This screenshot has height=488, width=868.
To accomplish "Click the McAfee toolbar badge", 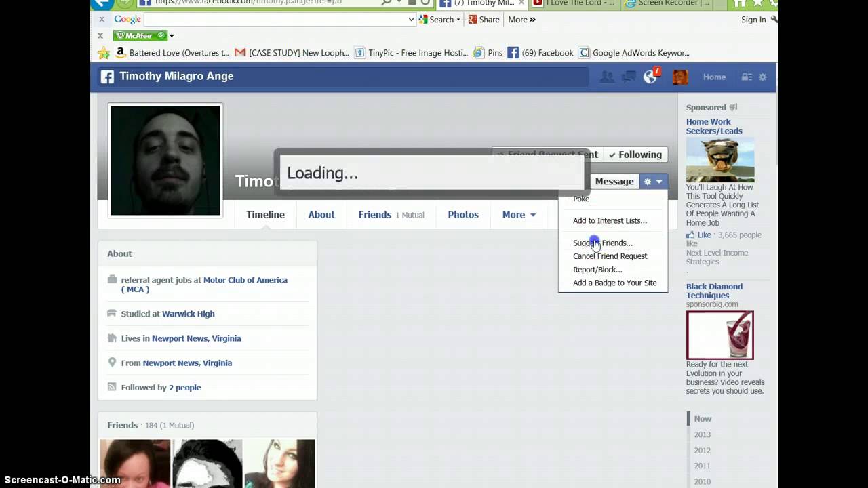I will (x=140, y=35).
